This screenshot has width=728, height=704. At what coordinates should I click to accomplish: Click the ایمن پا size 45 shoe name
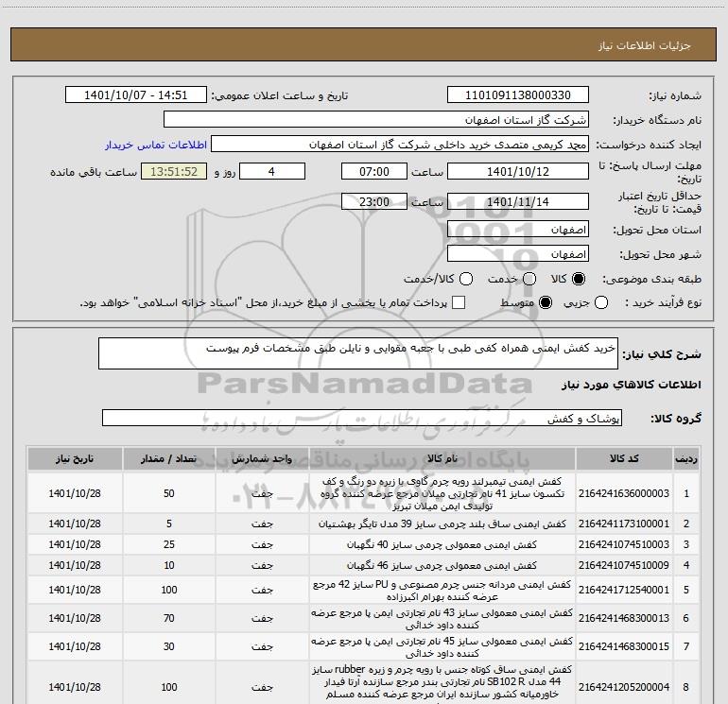pyautogui.click(x=442, y=647)
